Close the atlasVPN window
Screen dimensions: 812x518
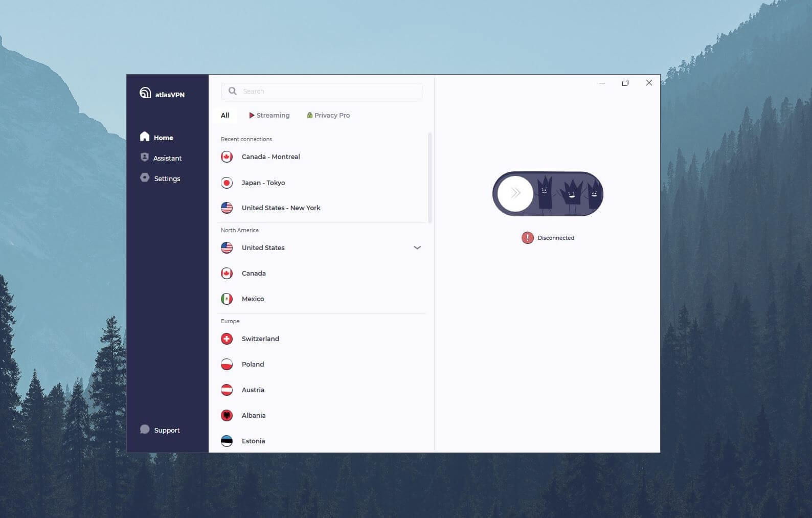pyautogui.click(x=649, y=83)
